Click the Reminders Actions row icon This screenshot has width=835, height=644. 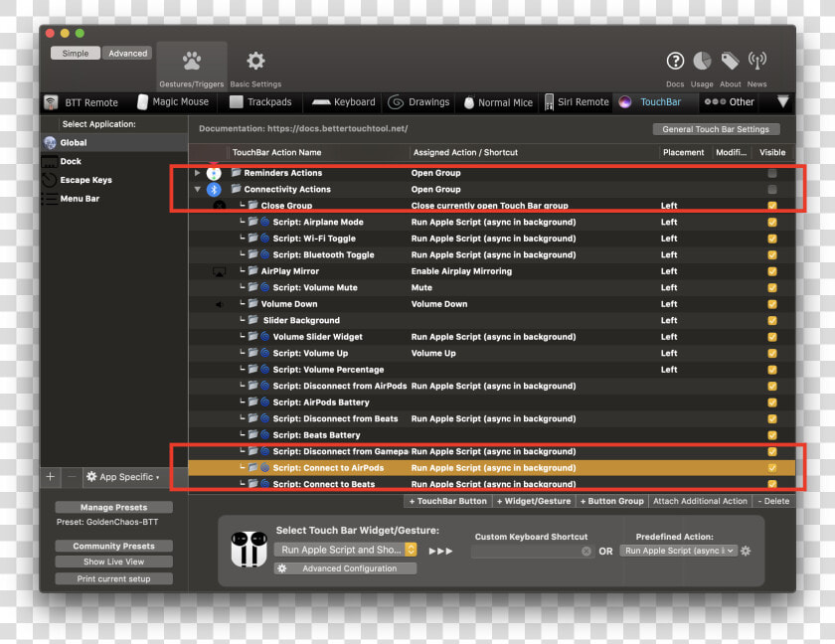[x=214, y=173]
